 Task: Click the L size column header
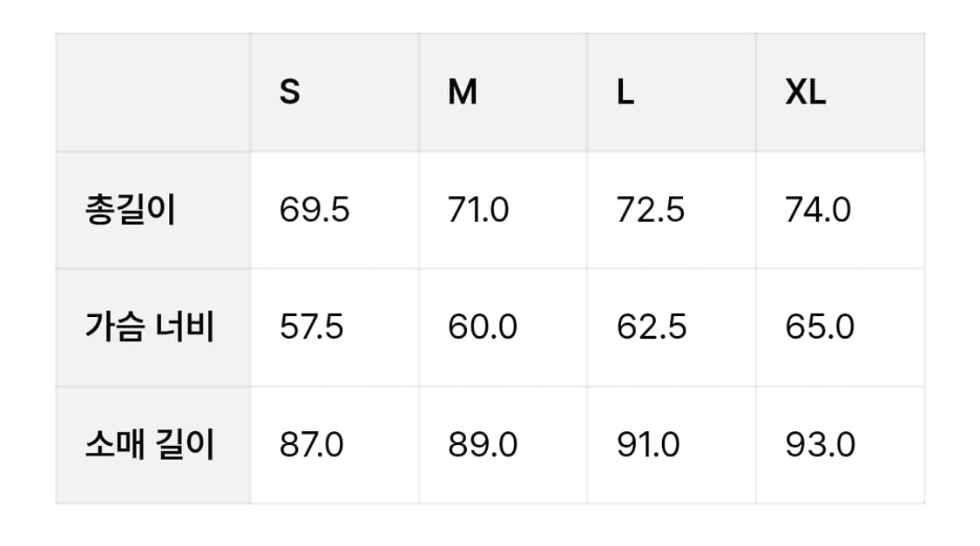(625, 92)
